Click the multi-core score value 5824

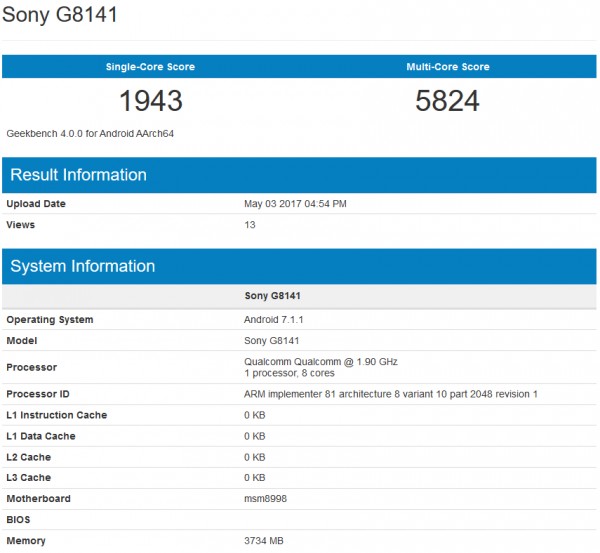pyautogui.click(x=448, y=101)
